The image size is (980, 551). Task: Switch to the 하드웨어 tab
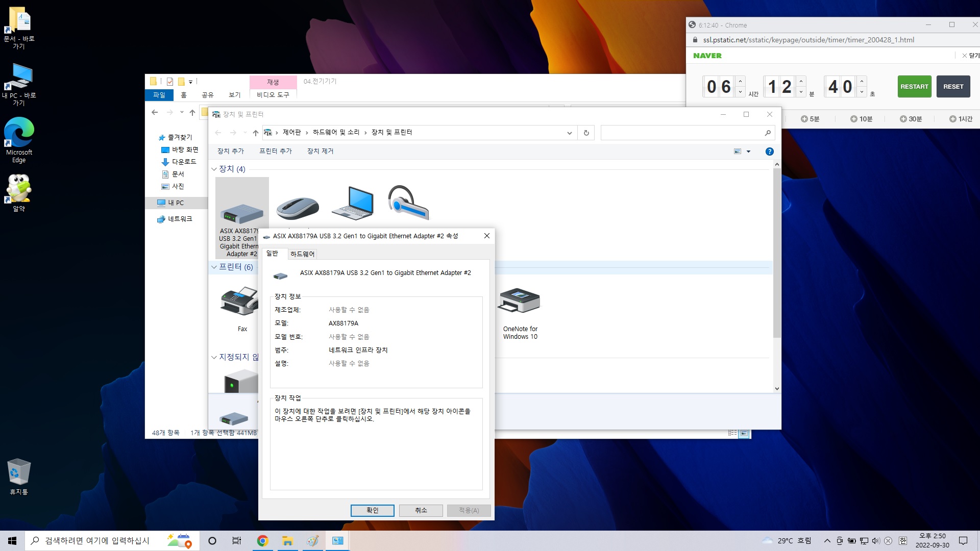point(302,254)
